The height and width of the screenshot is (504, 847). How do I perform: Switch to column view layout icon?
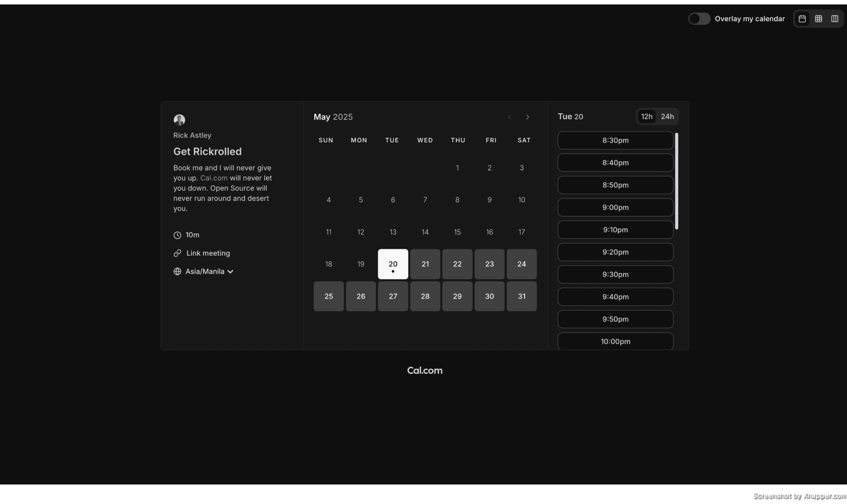835,19
